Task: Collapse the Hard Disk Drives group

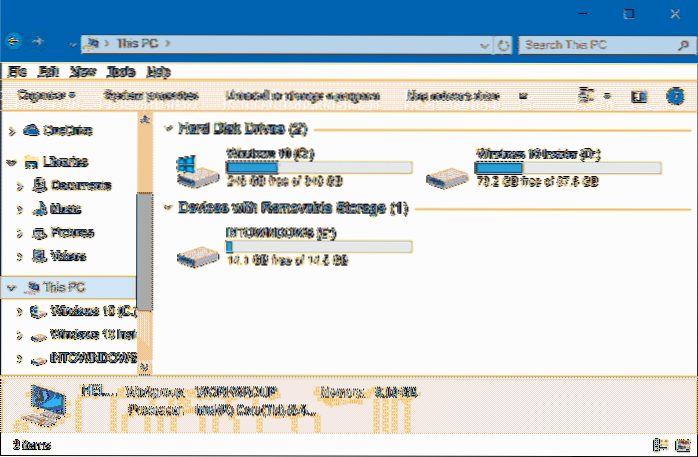Action: [x=166, y=129]
